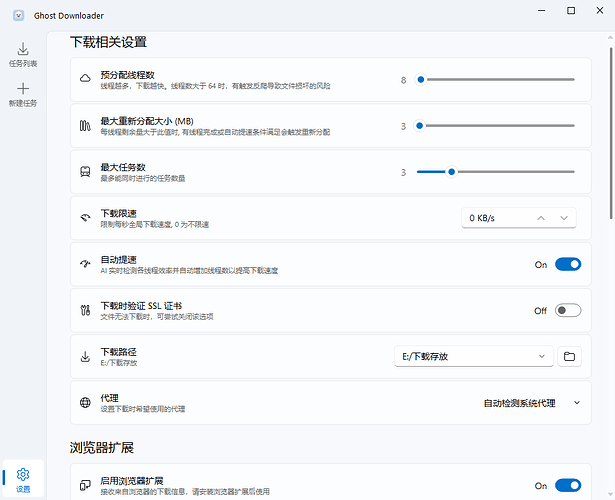
Task: Turn off the 启用浏览器扩展 toggle
Action: (567, 486)
